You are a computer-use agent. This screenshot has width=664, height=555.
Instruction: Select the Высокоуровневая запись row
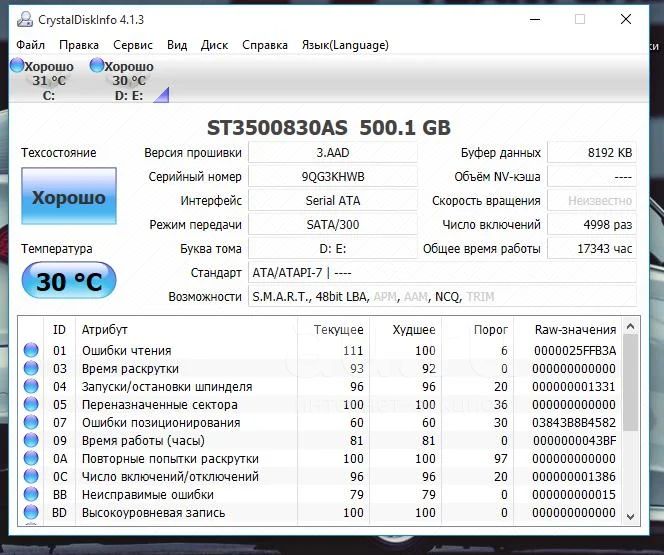pos(320,512)
